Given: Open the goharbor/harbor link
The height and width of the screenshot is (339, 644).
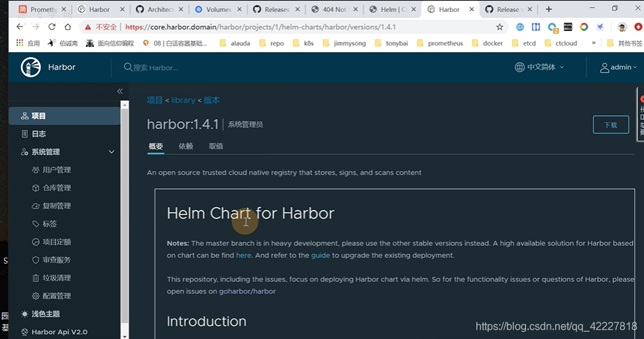Looking at the screenshot, I should tap(247, 291).
